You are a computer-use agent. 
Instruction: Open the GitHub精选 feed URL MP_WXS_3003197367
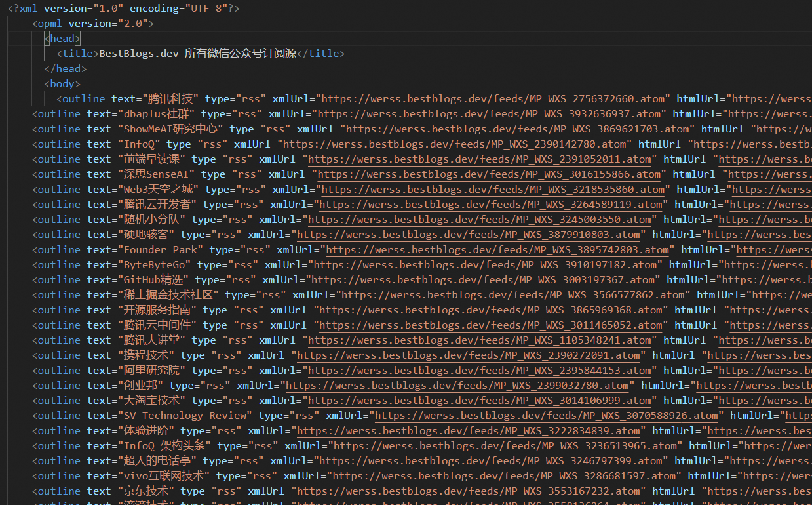pyautogui.click(x=483, y=280)
